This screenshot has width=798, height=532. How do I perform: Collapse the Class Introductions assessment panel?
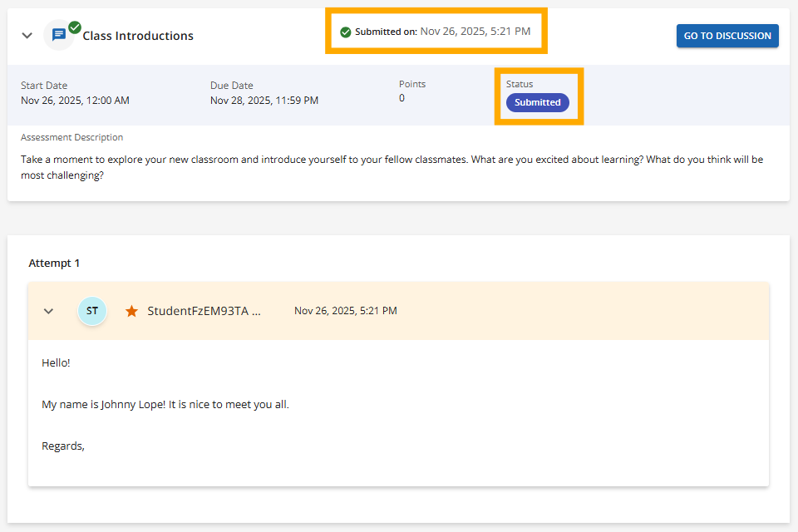27,36
